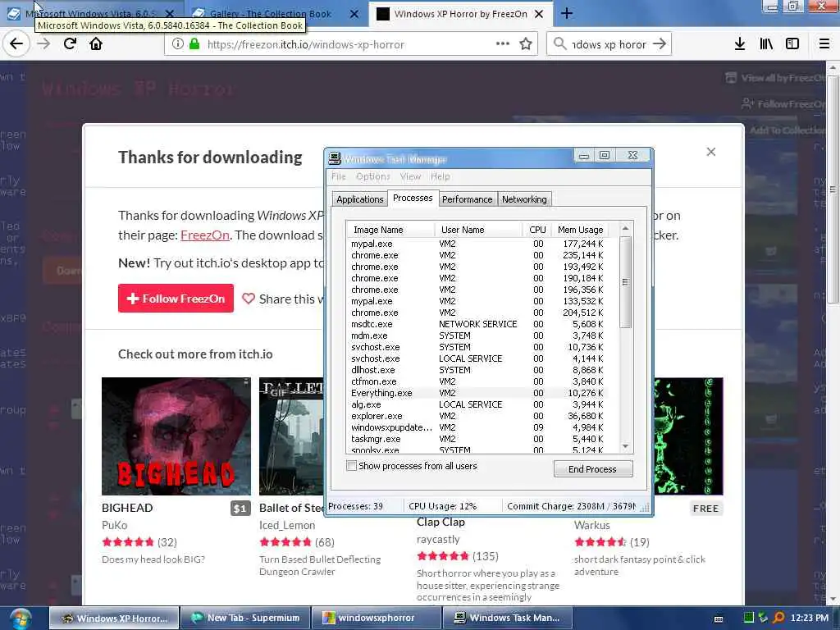The height and width of the screenshot is (630, 840).
Task: Open a new browser tab with plus
Action: pyautogui.click(x=567, y=13)
